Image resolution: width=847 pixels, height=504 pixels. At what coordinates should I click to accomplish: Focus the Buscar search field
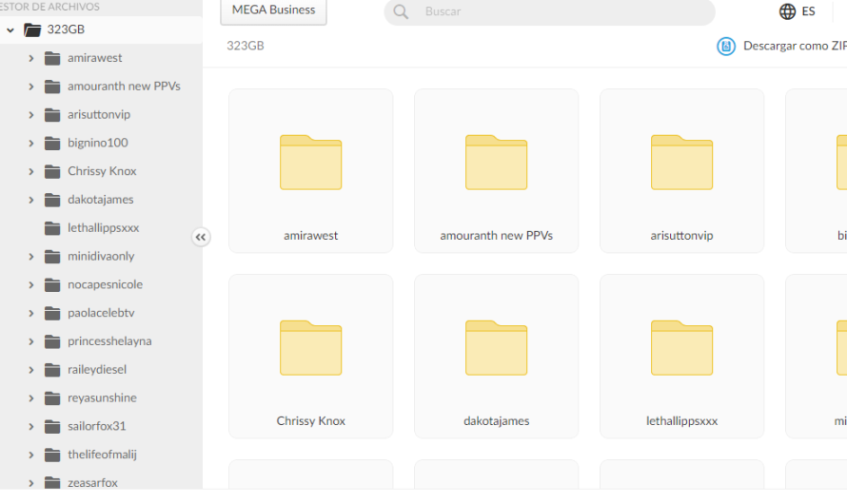549,11
